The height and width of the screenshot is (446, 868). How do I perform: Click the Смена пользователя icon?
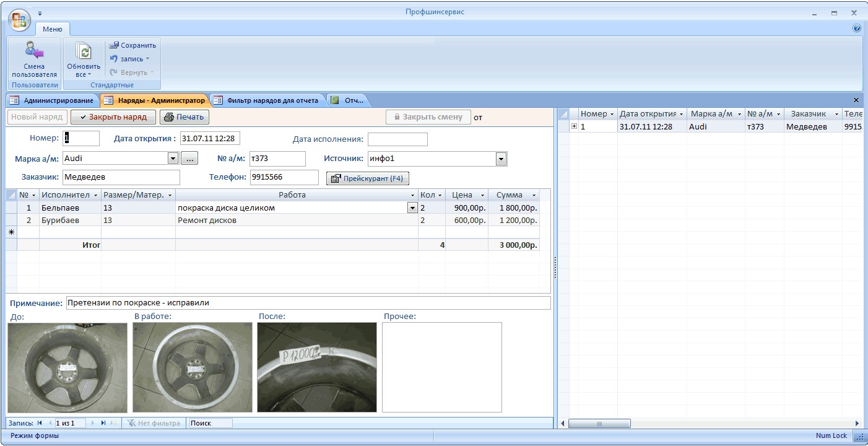click(34, 51)
